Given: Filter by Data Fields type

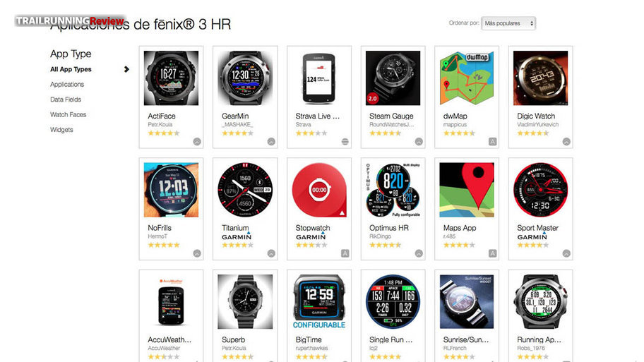Looking at the screenshot, I should (x=66, y=99).
